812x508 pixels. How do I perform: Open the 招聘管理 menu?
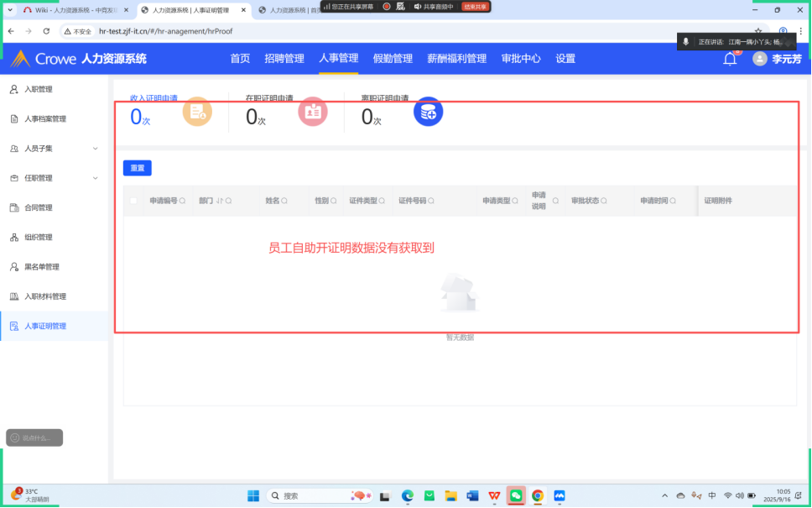tap(284, 59)
